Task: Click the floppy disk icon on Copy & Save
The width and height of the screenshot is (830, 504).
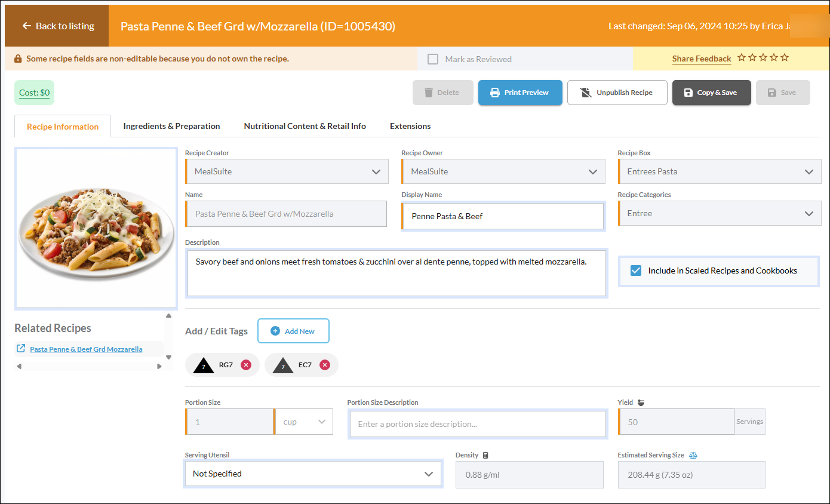Action: (x=688, y=93)
